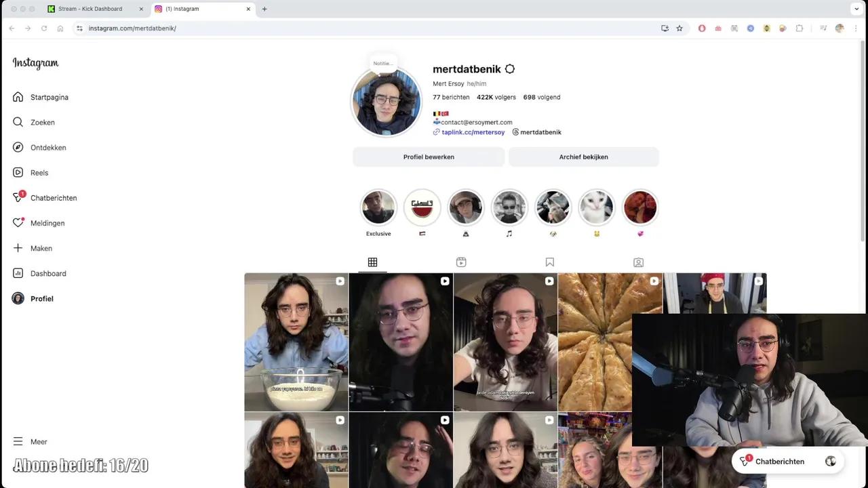
Task: Open the media controls icon in toolbar
Action: 823,28
